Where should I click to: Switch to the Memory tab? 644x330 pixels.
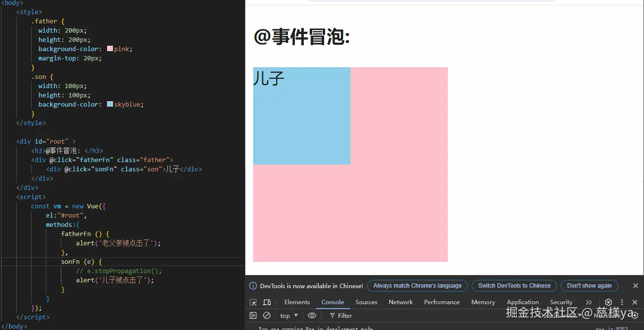[483, 302]
